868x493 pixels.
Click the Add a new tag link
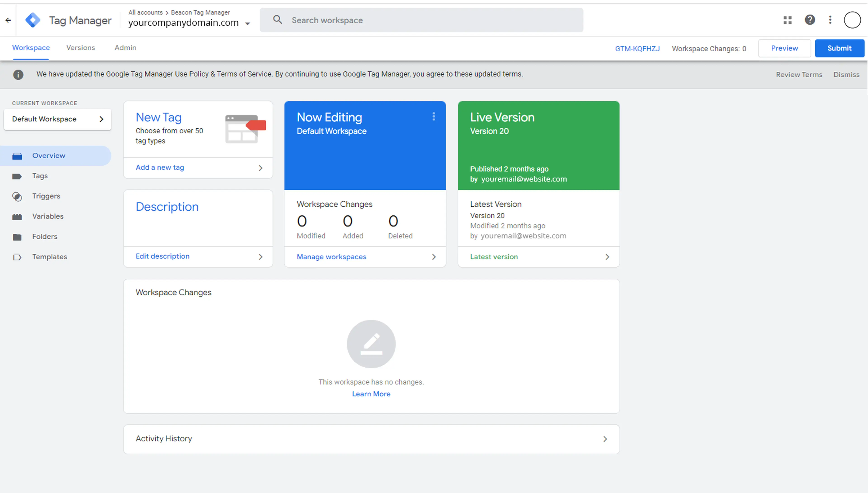160,167
